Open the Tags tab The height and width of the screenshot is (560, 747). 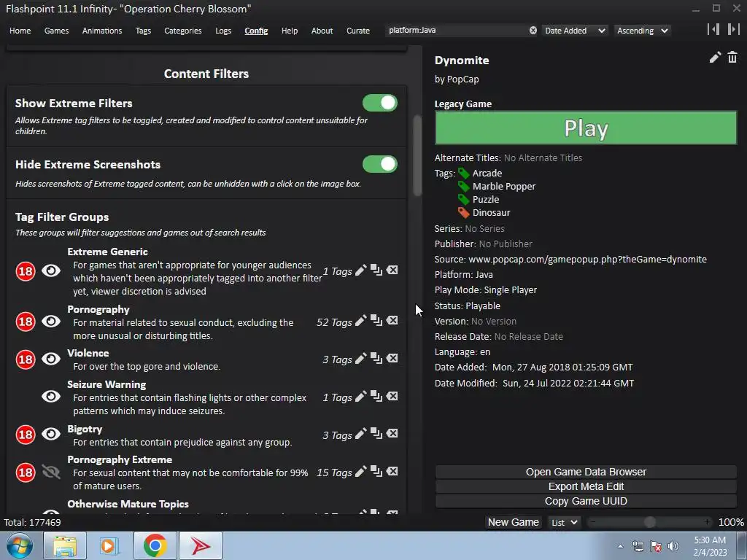point(143,31)
